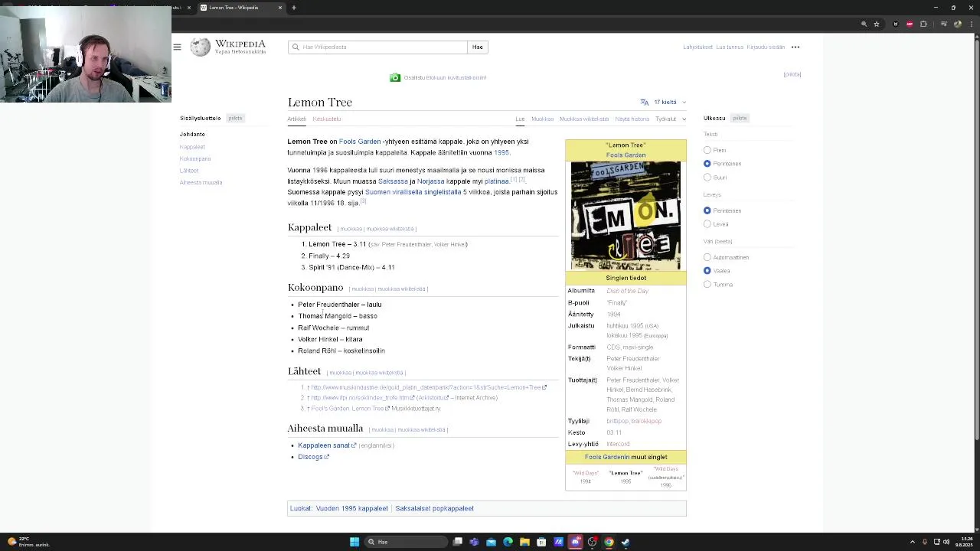The width and height of the screenshot is (980, 551).
Task: Click the Lemon Tree single cover image
Action: coord(626,216)
